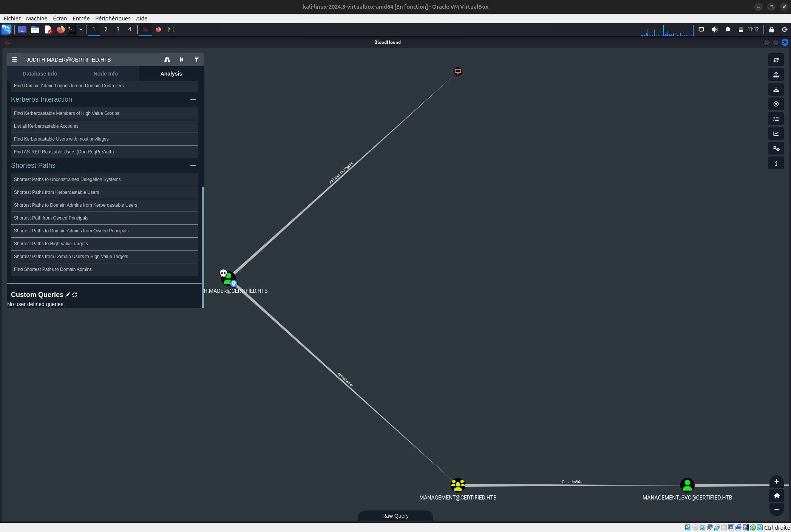Click the import graph download icon
The width and height of the screenshot is (791, 532).
coord(776,89)
